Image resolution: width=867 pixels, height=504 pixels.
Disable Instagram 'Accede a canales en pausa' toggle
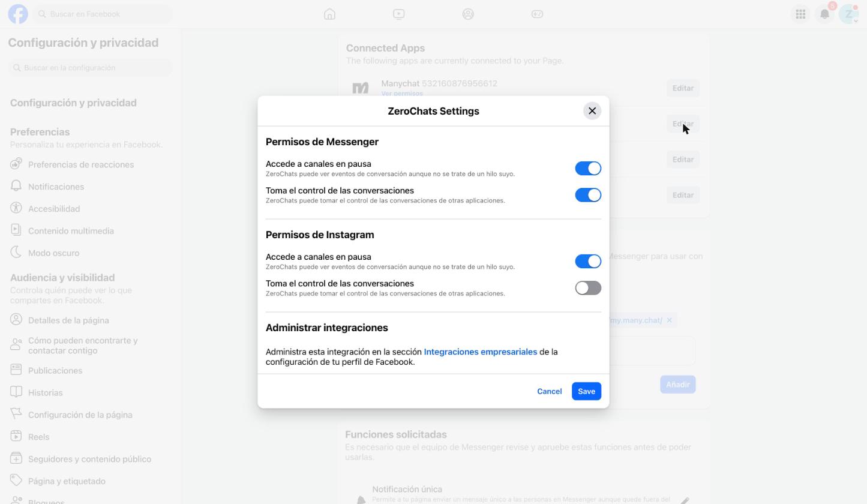[588, 262]
